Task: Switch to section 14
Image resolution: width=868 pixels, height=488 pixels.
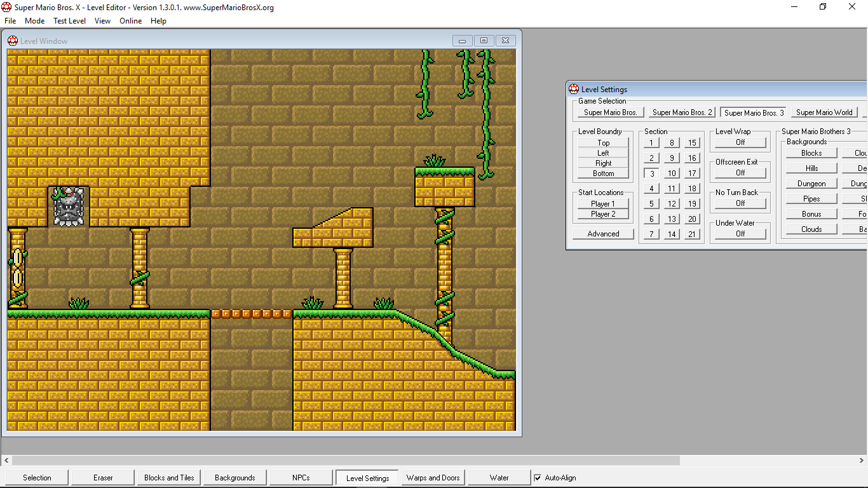Action: click(x=672, y=234)
